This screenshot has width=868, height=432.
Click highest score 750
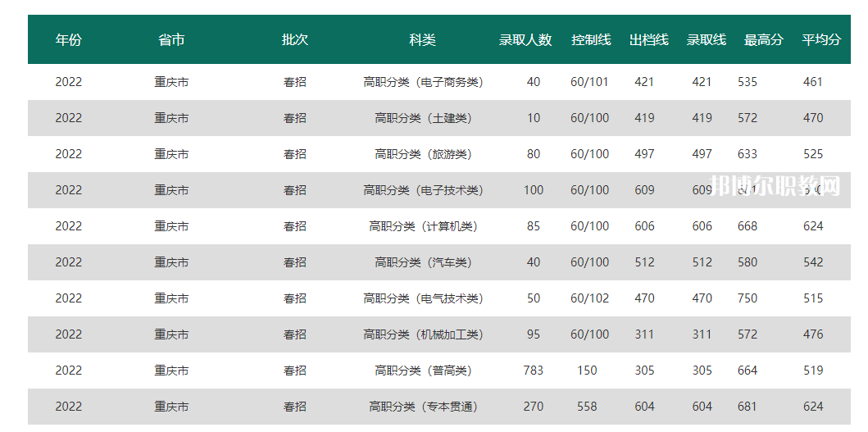click(x=748, y=298)
